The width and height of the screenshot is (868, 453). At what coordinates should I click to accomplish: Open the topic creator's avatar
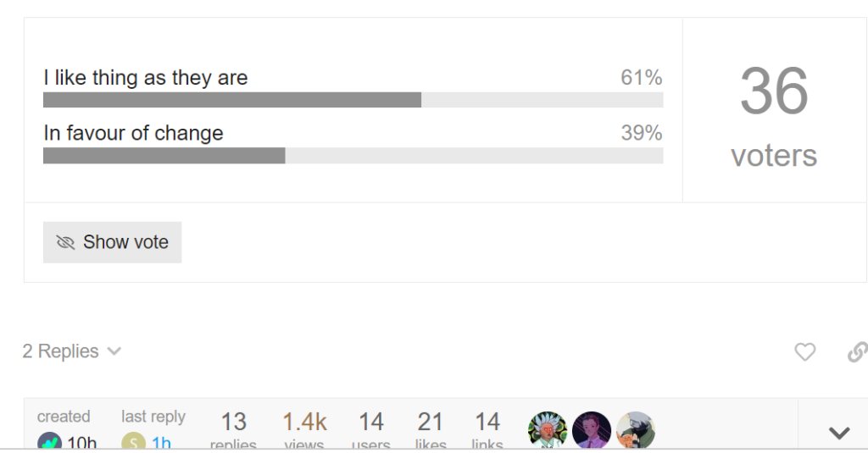[x=50, y=441]
